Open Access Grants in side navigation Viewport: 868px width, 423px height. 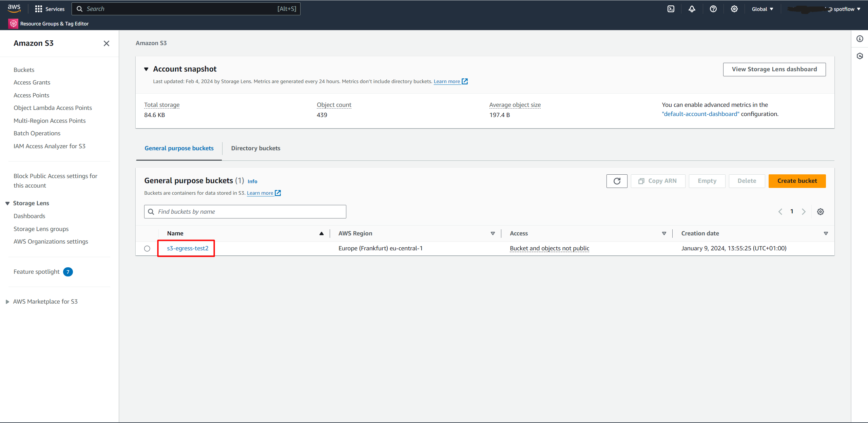pos(32,82)
